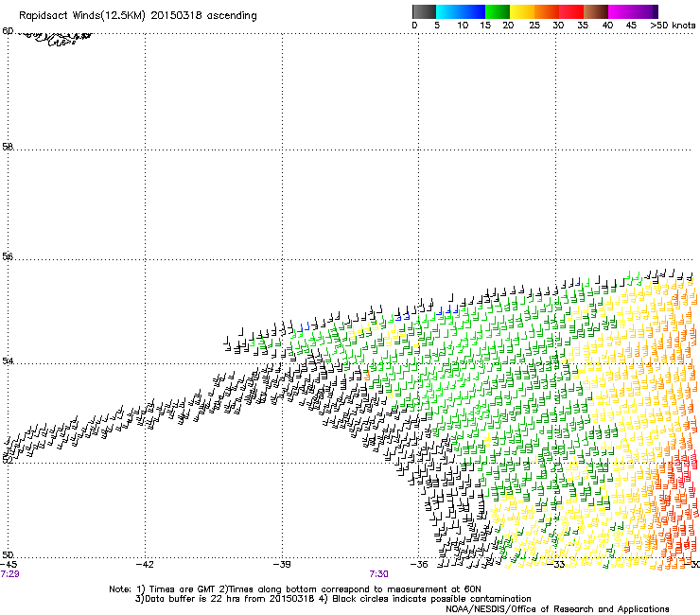Viewport: 700px width, 615px height.
Task: Click the NOAA/NESDIS credit line
Action: pos(557,609)
